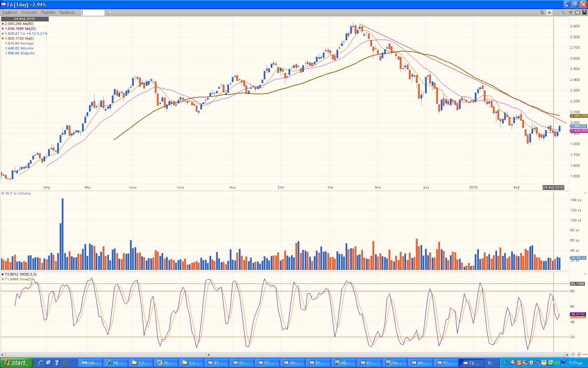Click the 24 Φεβ 2010 date header
Screen dimensions: 588x368
tap(24, 19)
